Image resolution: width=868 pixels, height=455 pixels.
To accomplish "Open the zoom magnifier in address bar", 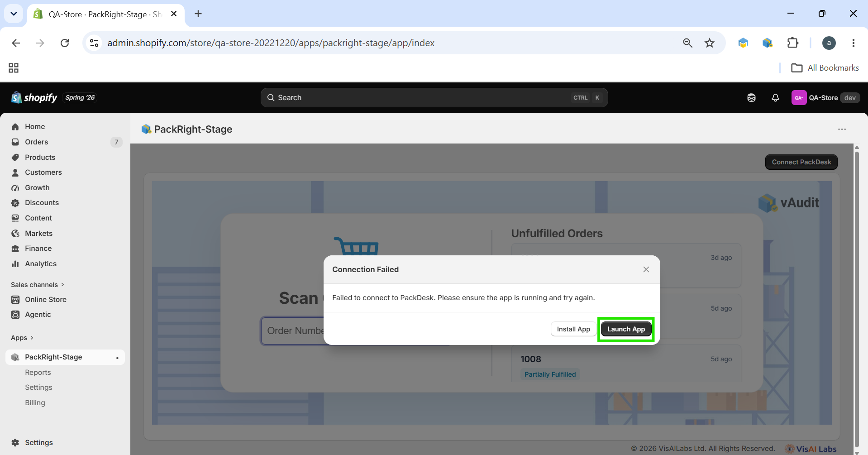I will point(687,43).
